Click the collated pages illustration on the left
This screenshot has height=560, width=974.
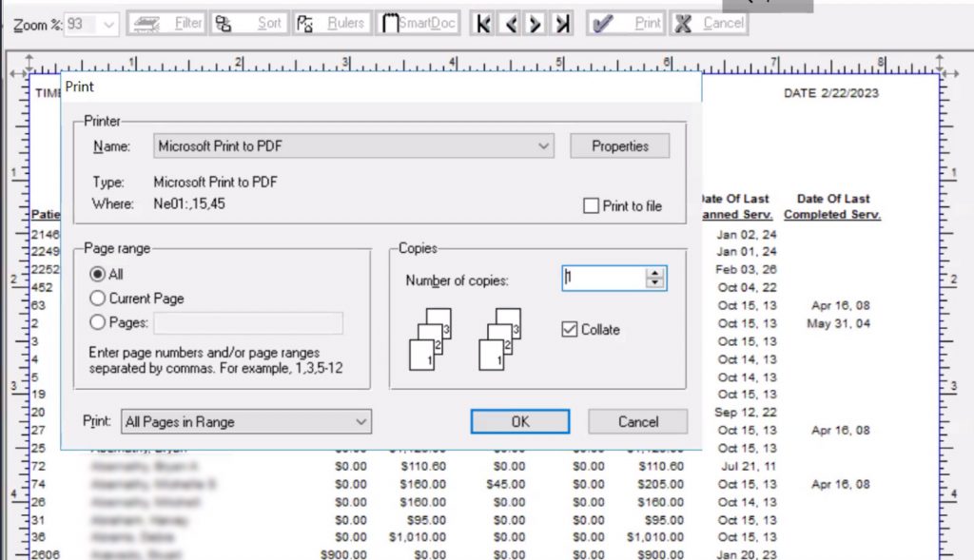pyautogui.click(x=430, y=339)
